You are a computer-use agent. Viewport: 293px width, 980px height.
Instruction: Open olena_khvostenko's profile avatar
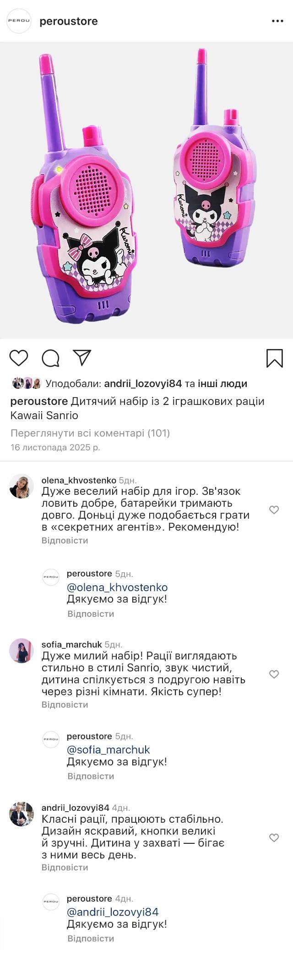[x=22, y=486]
